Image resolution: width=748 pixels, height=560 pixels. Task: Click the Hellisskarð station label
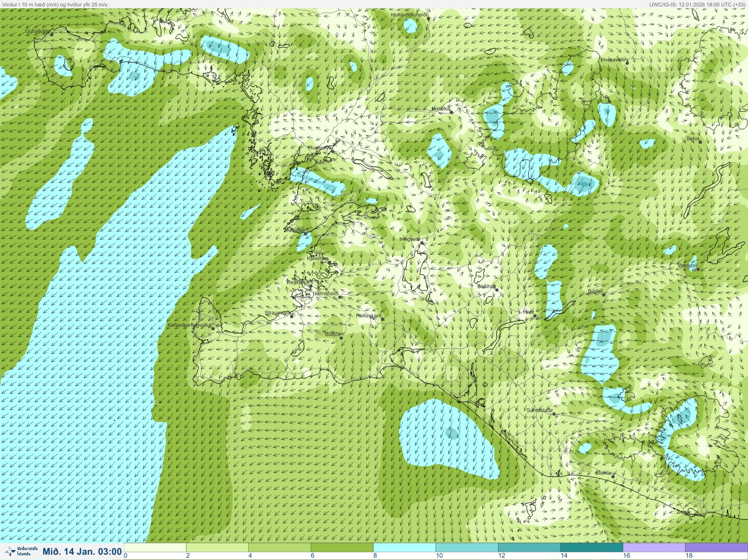tap(369, 316)
